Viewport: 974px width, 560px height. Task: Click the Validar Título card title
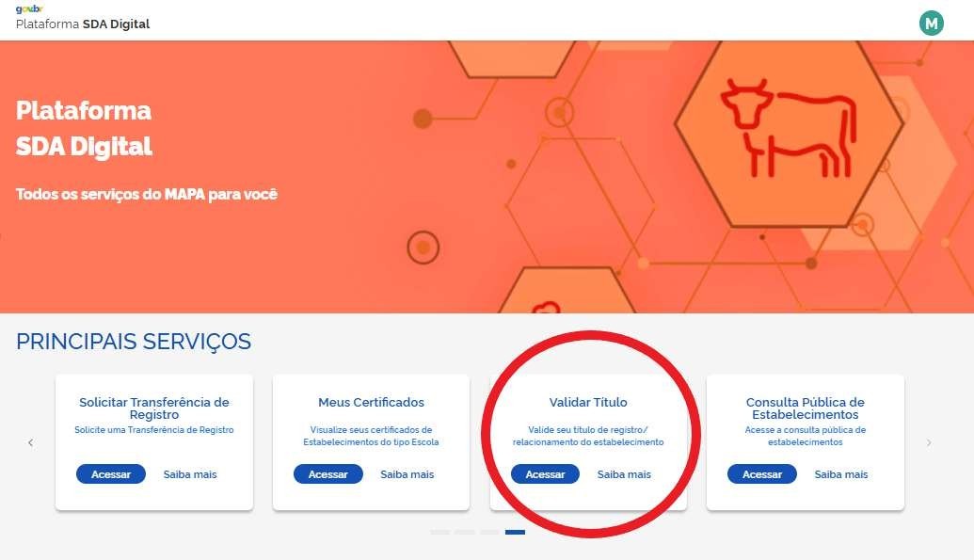(x=588, y=402)
